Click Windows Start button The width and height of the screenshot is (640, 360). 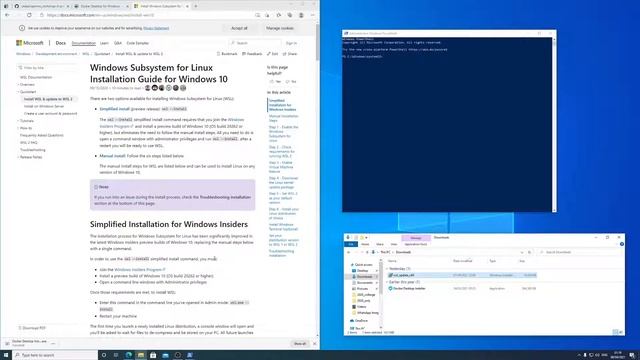tap(6, 355)
